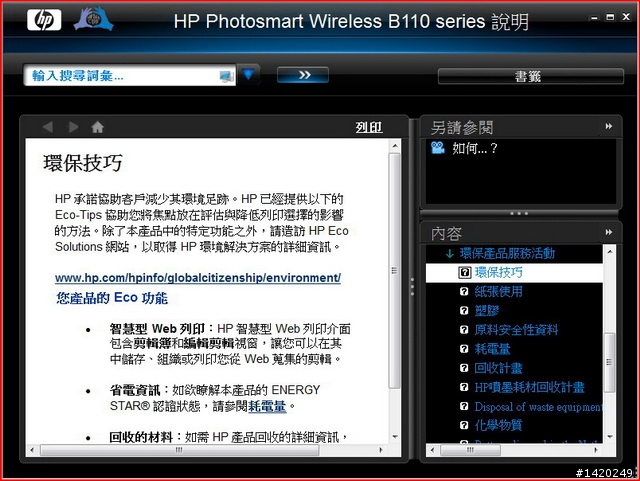The width and height of the screenshot is (640, 481).
Task: Click the question icon beside 環保技巧
Action: [x=464, y=272]
